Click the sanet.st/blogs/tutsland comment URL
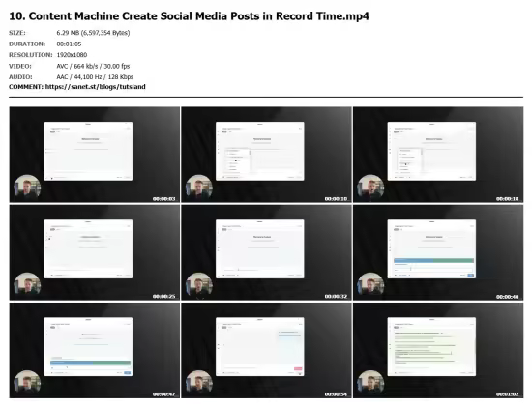This screenshot has width=532, height=408. 96,87
